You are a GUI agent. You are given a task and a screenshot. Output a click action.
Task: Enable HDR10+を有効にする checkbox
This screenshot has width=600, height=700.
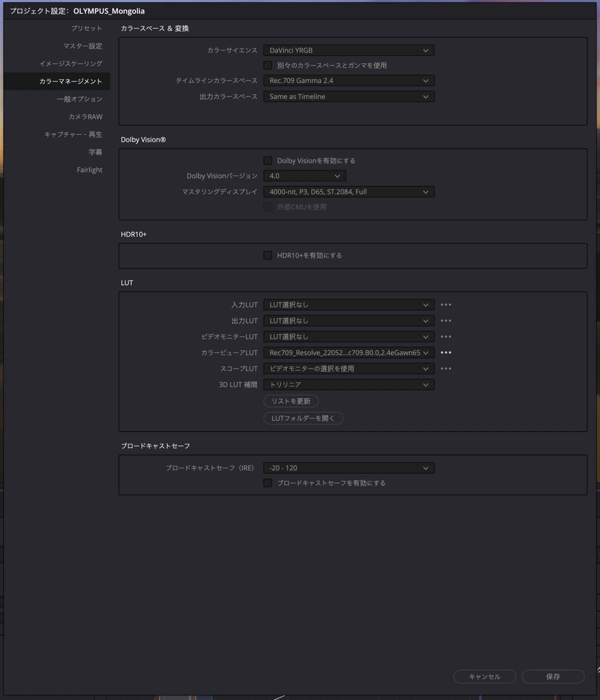click(268, 255)
